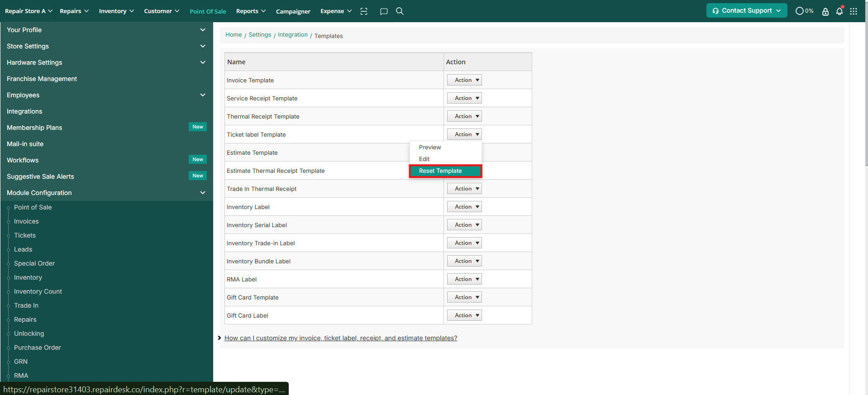This screenshot has width=868, height=395.
Task: Open Inventory Count module configuration
Action: pos(38,291)
